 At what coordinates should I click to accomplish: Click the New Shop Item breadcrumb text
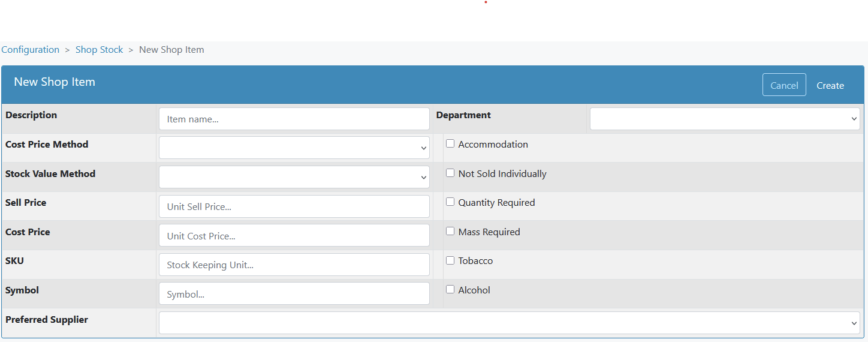pyautogui.click(x=171, y=50)
